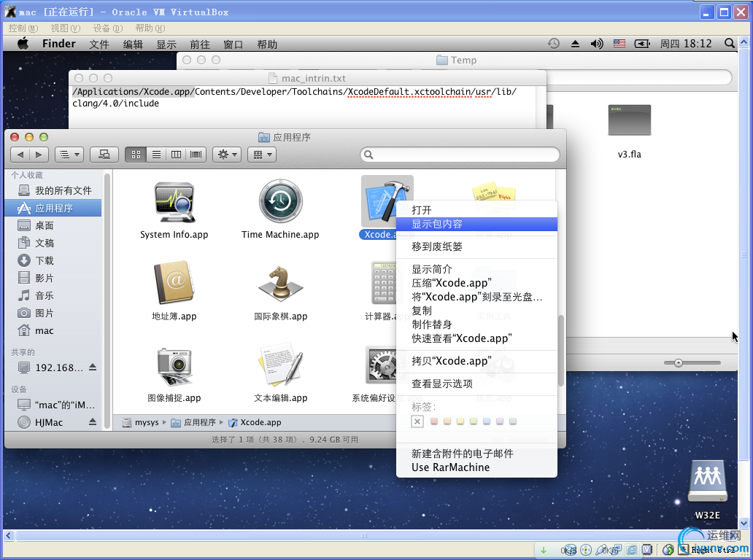Go back with the Finder back arrow
Viewport: 753px width, 560px height.
(20, 155)
